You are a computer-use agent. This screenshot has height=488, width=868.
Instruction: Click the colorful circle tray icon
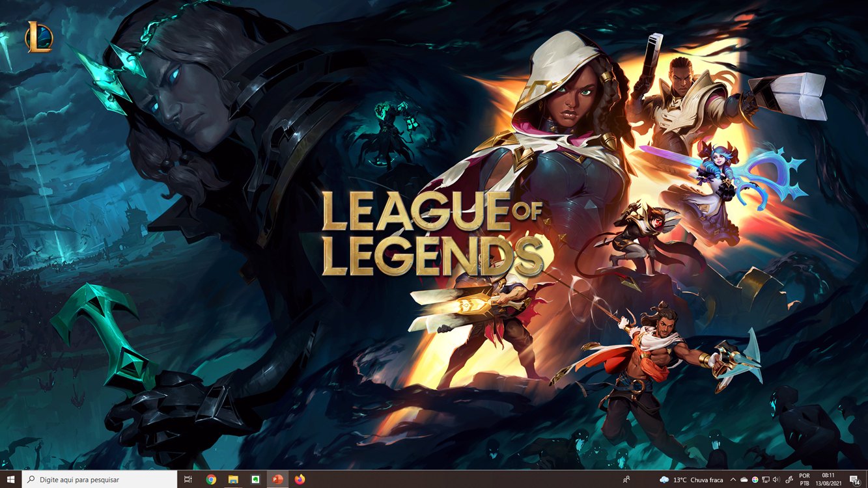[755, 480]
